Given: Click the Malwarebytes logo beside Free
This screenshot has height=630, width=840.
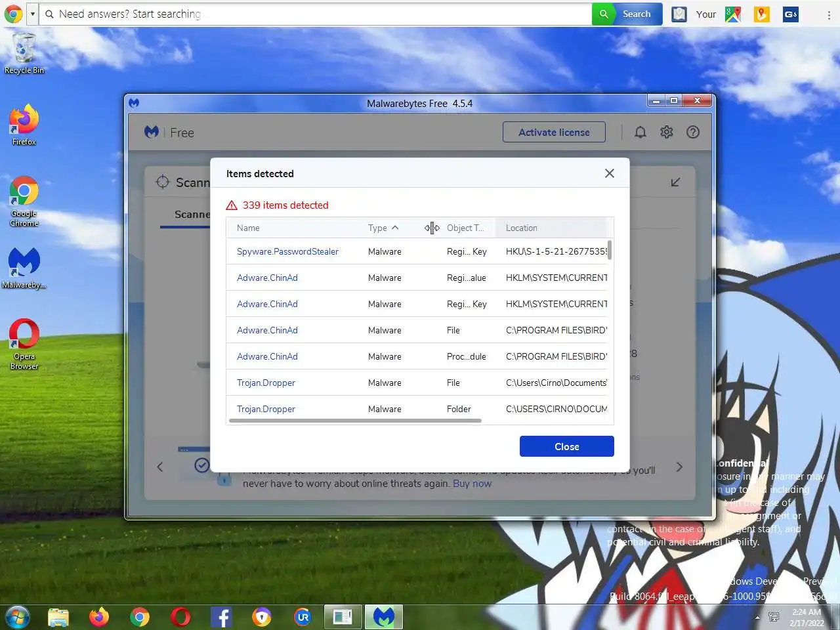Looking at the screenshot, I should [152, 132].
